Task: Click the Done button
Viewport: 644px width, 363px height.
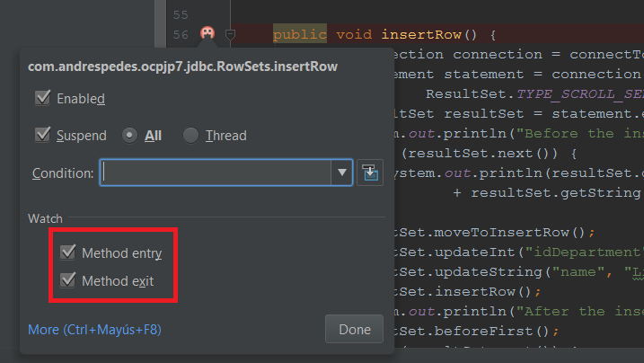Action: [355, 329]
